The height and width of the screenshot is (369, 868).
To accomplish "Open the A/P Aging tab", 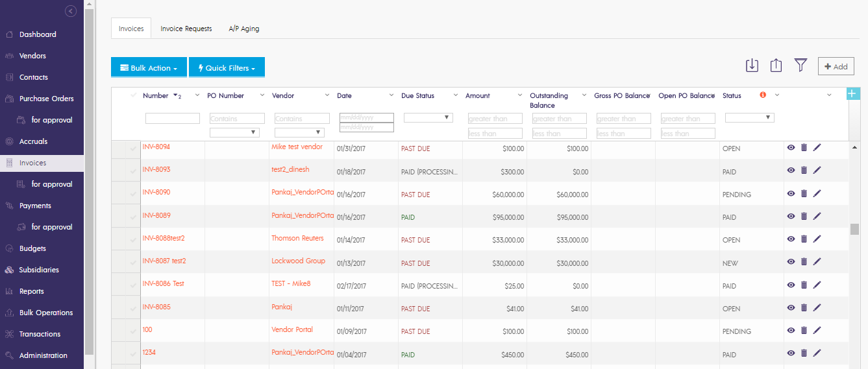I will tap(244, 29).
